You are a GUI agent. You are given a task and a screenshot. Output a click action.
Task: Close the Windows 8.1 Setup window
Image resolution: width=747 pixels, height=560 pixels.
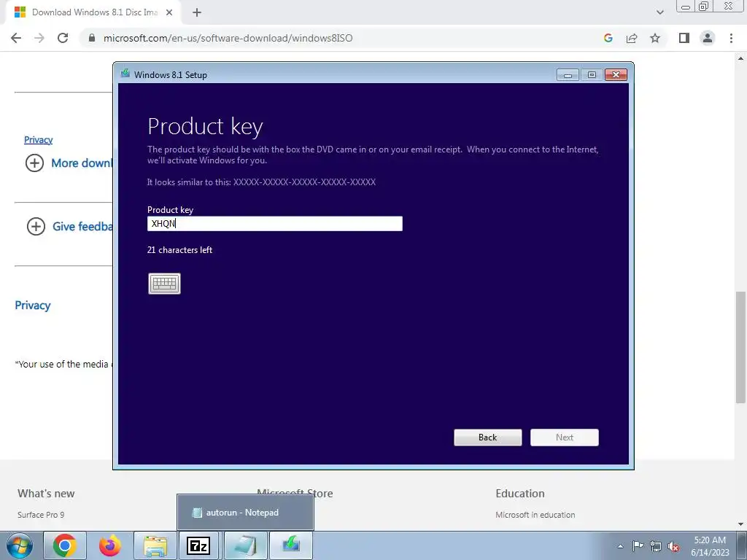point(616,75)
